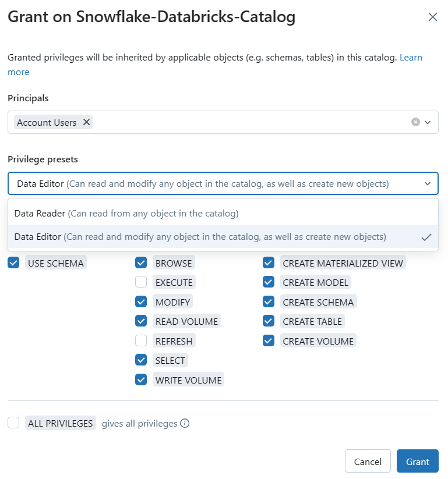The width and height of the screenshot is (448, 479).
Task: Uncheck CREATE MATERIALIZED VIEW
Action: pos(269,262)
